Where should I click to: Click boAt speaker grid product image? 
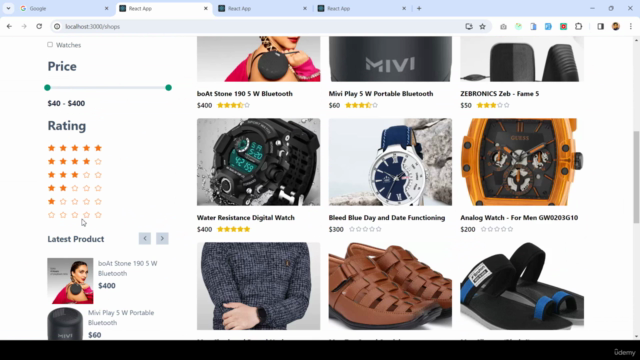(258, 59)
